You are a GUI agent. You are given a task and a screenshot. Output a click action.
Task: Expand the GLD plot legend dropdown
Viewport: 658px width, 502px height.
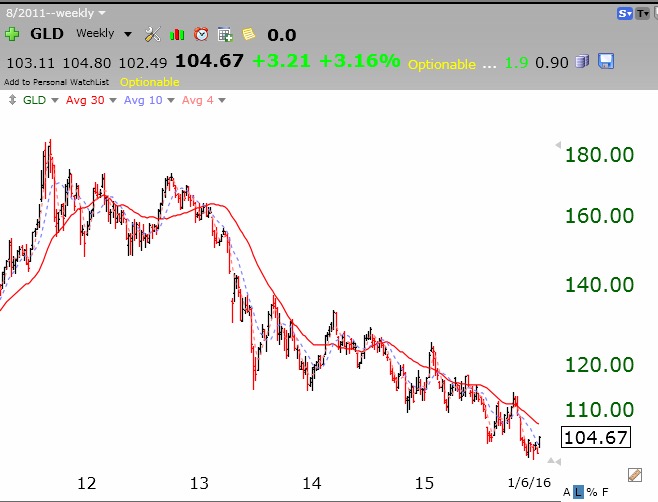coord(55,100)
